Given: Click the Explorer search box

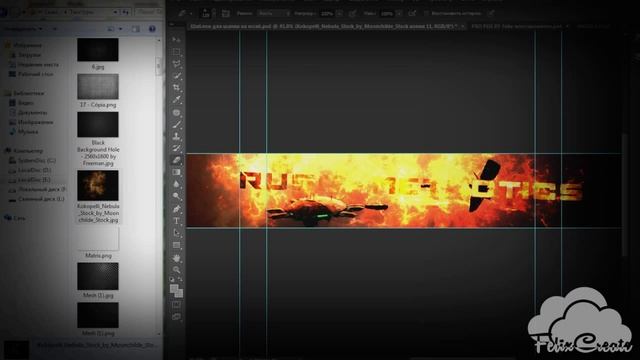Looking at the screenshot, I should tap(148, 13).
